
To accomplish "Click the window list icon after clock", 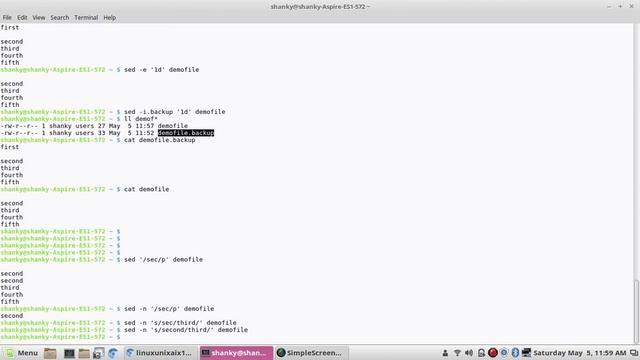I will click(x=634, y=353).
